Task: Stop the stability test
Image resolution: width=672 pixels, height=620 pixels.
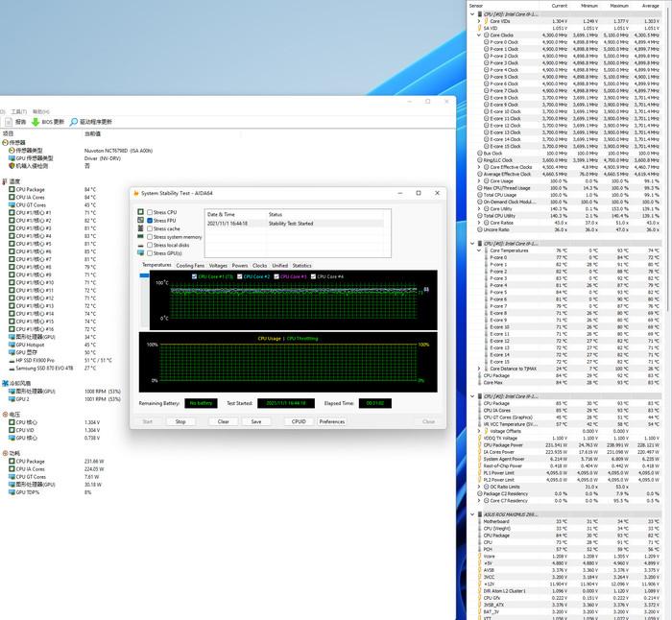Action: coord(180,421)
